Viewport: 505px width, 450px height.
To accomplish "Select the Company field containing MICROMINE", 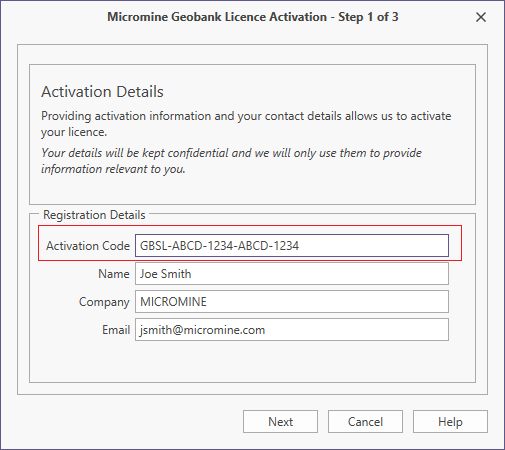I will 292,302.
